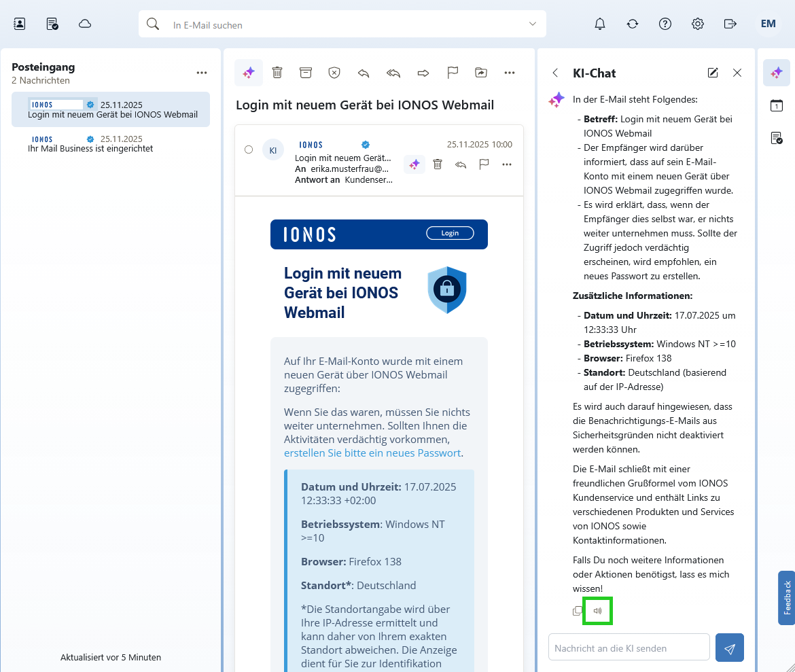
Task: Go back in KI-Chat with the chevron
Action: click(x=555, y=73)
